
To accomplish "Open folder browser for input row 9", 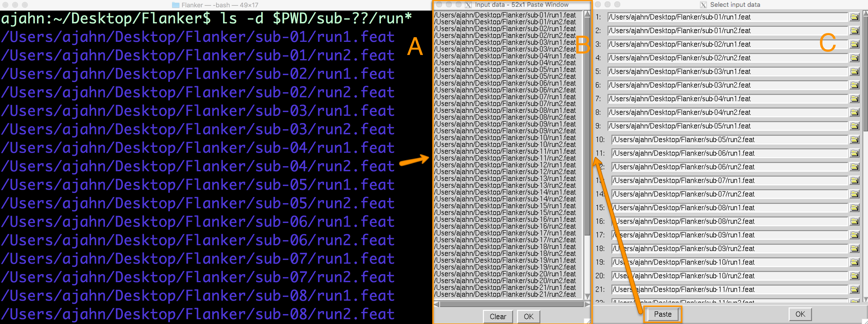I will click(855, 126).
